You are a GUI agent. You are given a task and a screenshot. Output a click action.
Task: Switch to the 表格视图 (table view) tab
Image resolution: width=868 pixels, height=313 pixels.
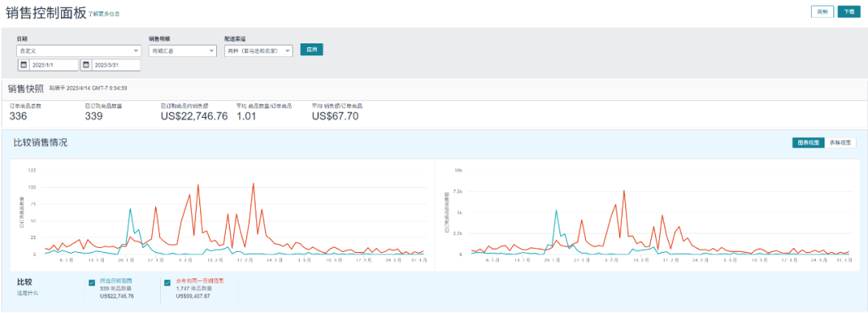click(x=841, y=143)
